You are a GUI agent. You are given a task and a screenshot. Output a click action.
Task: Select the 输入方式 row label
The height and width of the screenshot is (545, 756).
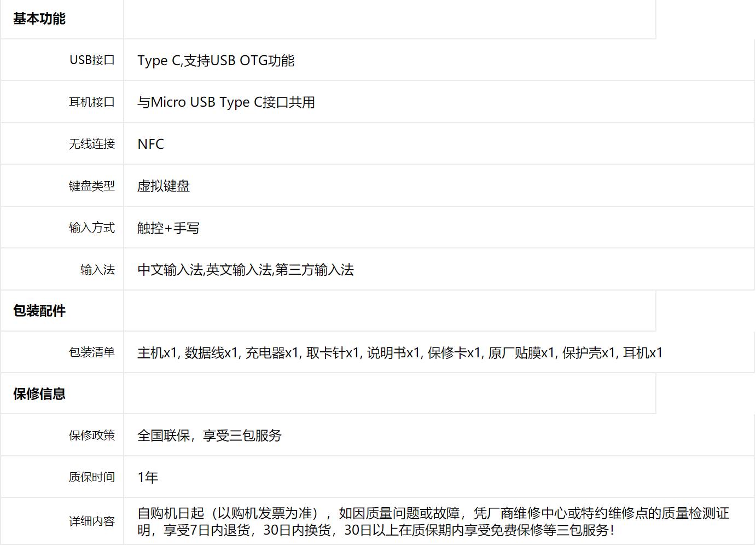tap(92, 227)
